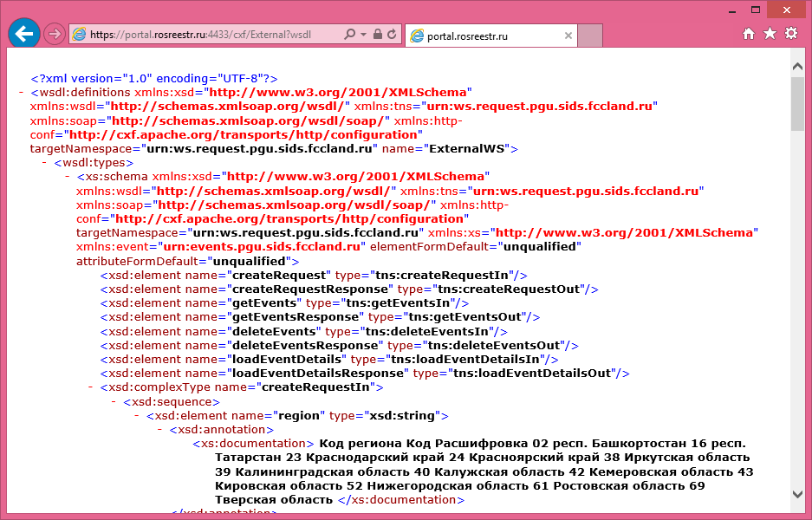Click the deleteEventsResponse element line
This screenshot has width=812, height=520.
339,346
